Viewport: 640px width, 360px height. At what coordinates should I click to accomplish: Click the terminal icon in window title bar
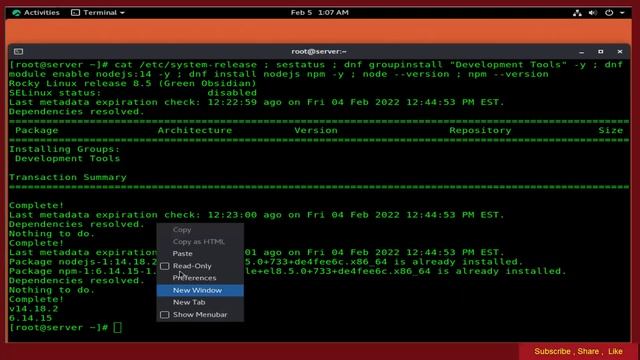click(18, 51)
